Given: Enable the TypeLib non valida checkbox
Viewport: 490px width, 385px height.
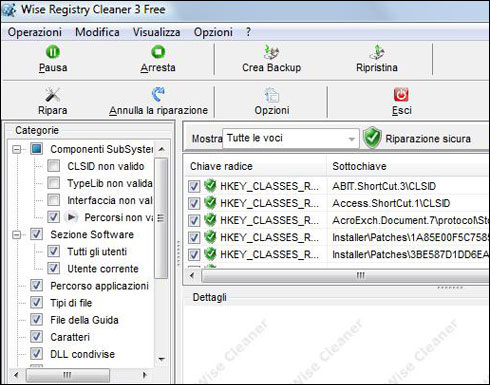Looking at the screenshot, I should 54,183.
